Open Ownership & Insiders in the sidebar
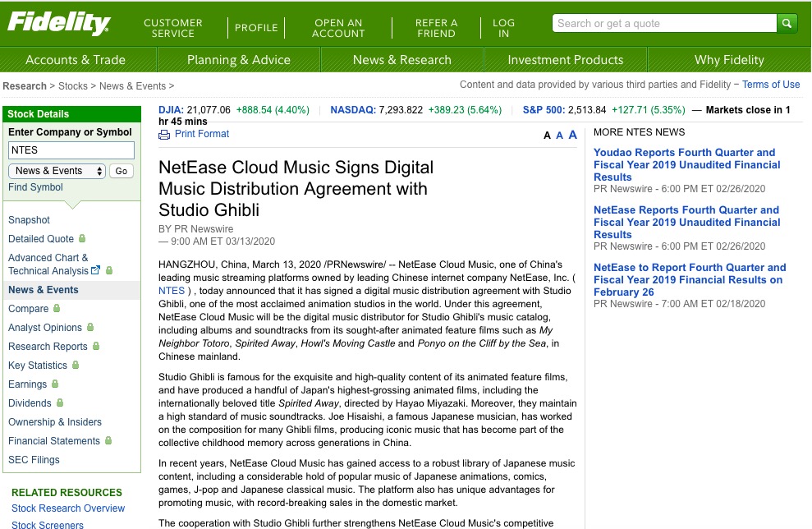This screenshot has height=529, width=812. [55, 421]
